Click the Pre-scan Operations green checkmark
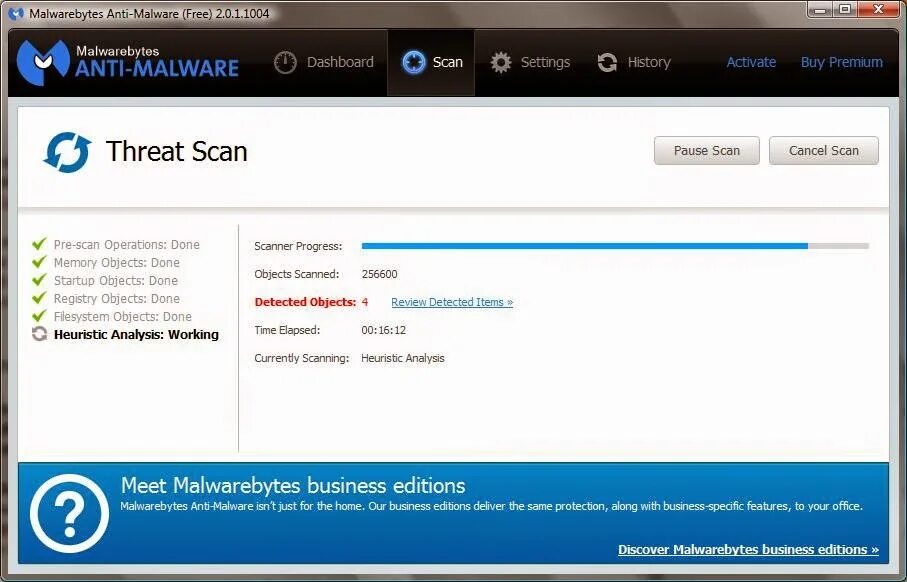The image size is (907, 582). coord(39,244)
